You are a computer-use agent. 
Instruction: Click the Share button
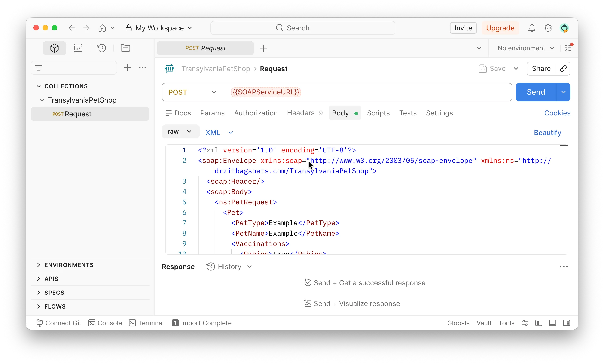tap(541, 69)
